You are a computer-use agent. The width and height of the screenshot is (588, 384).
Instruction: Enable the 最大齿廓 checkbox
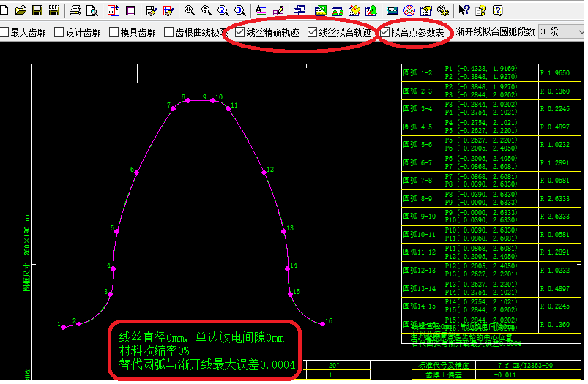point(4,32)
